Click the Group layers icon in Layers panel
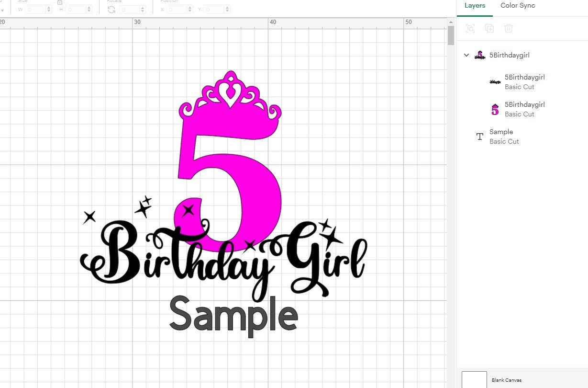This screenshot has width=588, height=388. tap(470, 28)
